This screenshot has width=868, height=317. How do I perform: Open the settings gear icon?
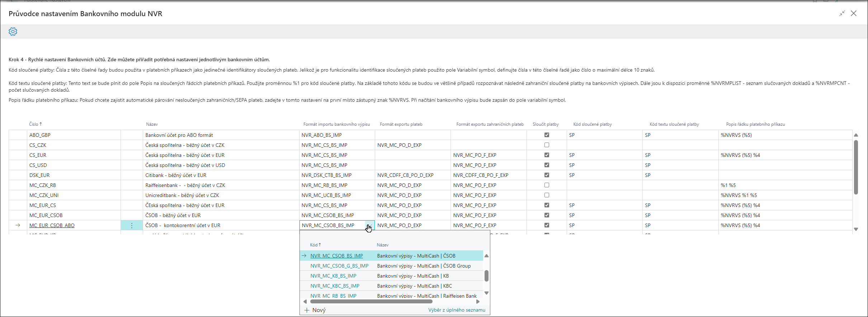click(x=13, y=32)
